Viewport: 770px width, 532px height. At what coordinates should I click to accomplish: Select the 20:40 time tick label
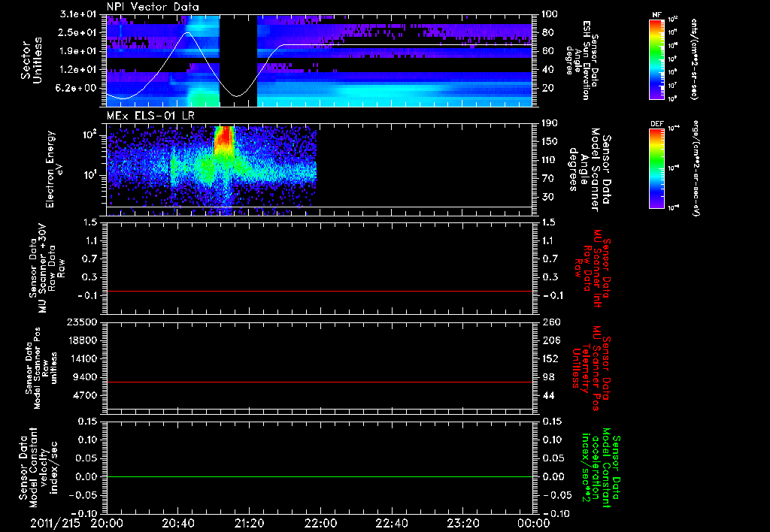[177, 523]
